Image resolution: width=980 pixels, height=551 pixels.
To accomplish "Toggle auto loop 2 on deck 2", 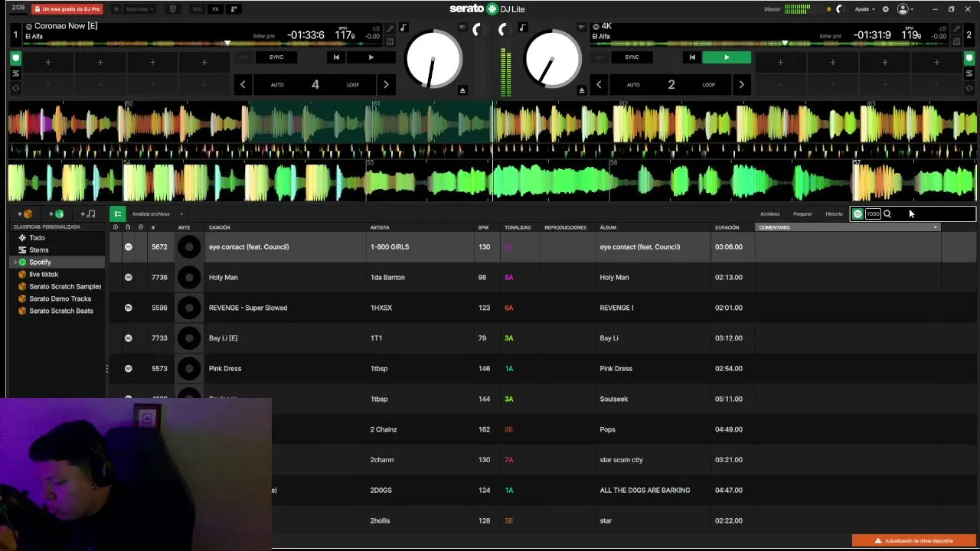I will pyautogui.click(x=671, y=85).
